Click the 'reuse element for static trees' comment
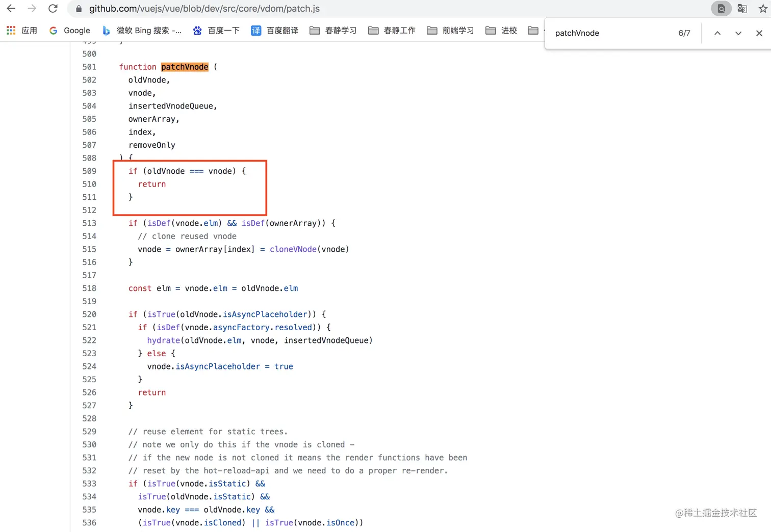Viewport: 771px width, 532px height. 208,432
